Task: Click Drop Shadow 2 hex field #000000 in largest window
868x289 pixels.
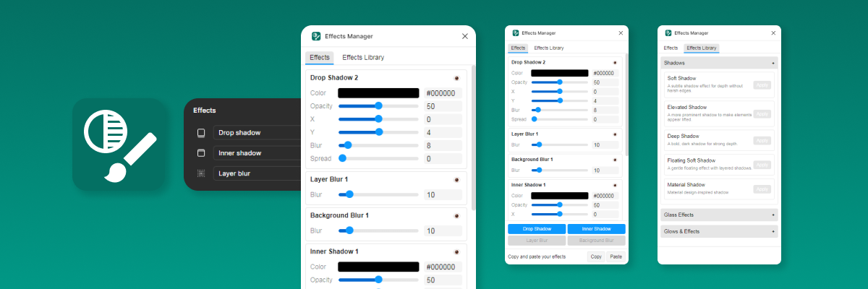Action: pyautogui.click(x=443, y=93)
